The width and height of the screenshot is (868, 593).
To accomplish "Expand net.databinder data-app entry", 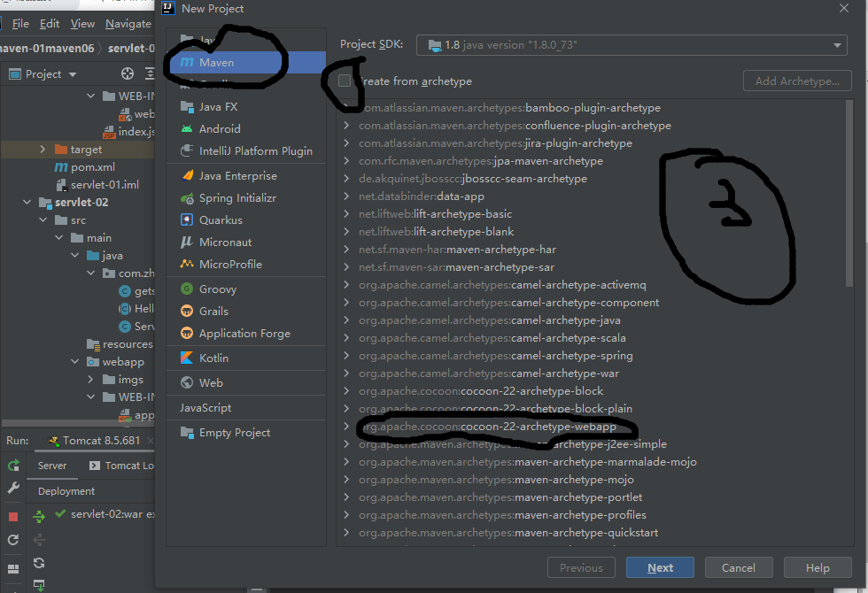I will point(346,196).
